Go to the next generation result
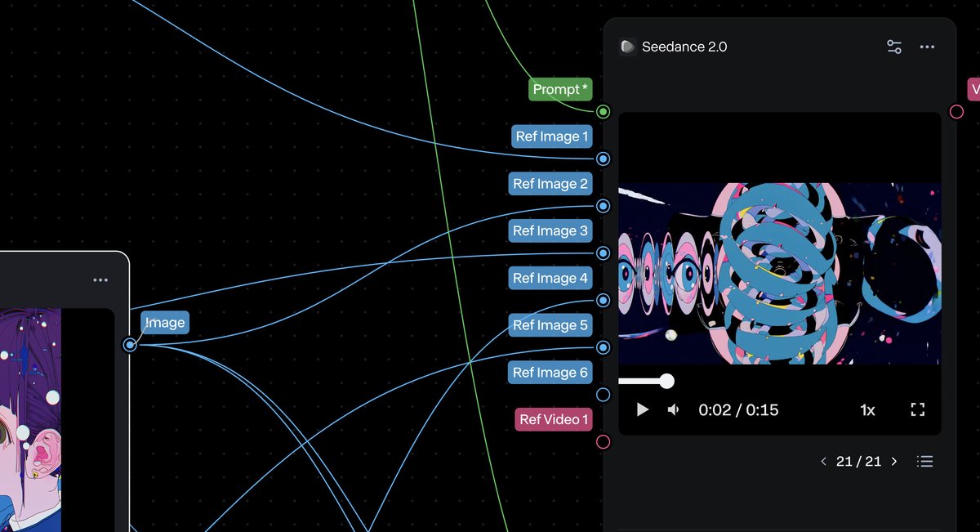The image size is (980, 532). pos(894,462)
